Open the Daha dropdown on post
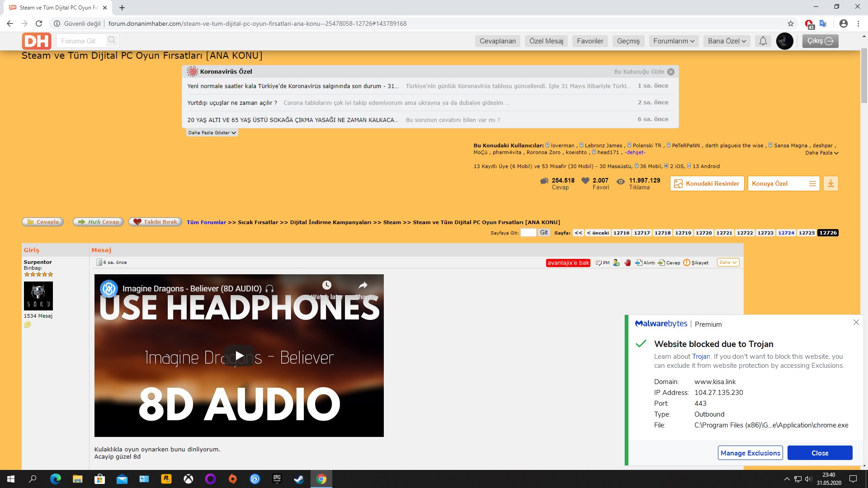This screenshot has height=488, width=868. 728,263
